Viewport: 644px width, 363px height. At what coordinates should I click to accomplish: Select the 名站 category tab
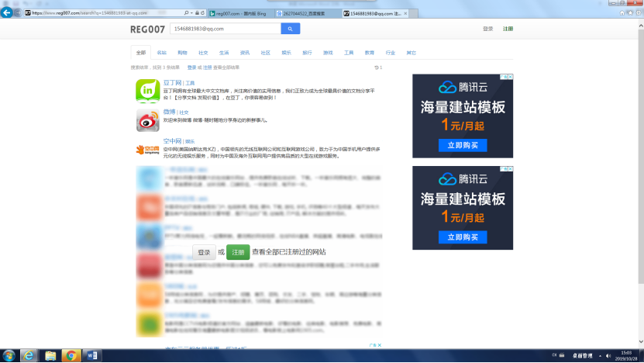(162, 53)
